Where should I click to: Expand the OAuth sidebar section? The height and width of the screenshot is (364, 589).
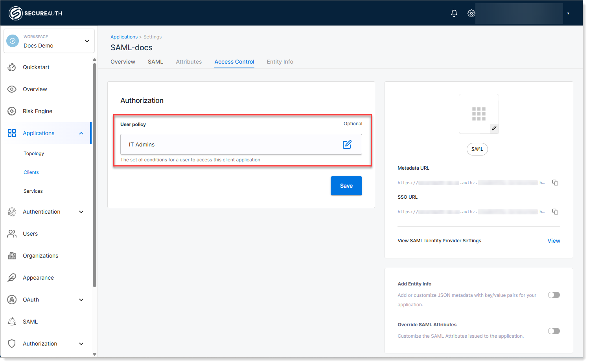point(81,300)
